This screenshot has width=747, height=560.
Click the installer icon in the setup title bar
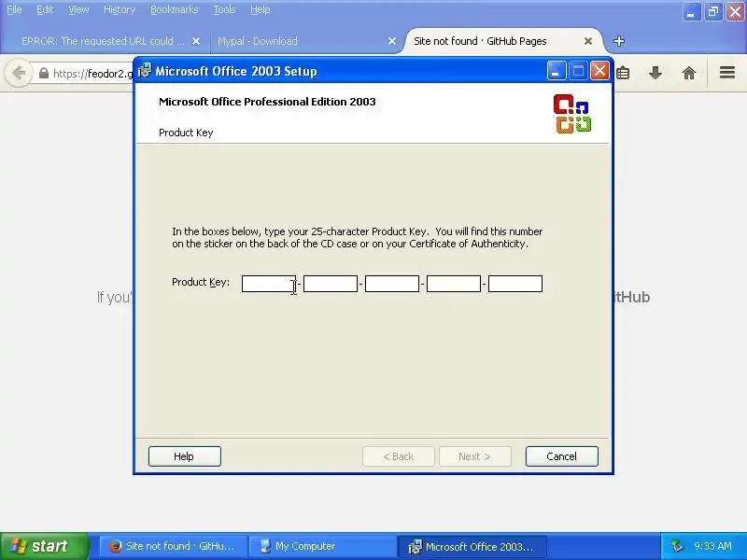(145, 71)
